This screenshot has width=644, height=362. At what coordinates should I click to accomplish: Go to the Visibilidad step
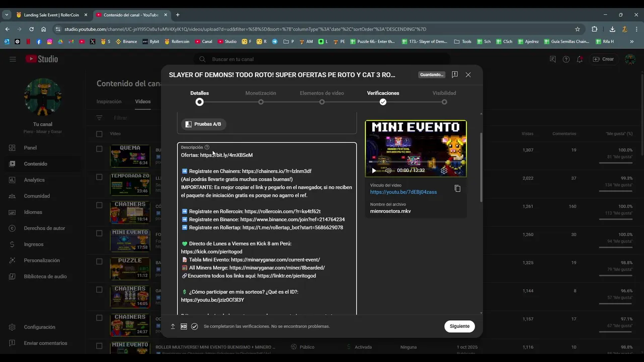[x=444, y=98]
